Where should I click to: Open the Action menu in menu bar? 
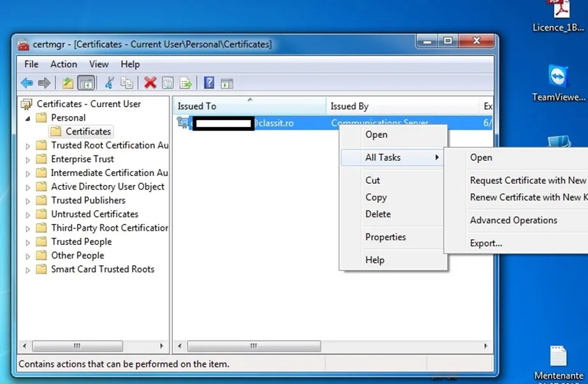tap(64, 64)
